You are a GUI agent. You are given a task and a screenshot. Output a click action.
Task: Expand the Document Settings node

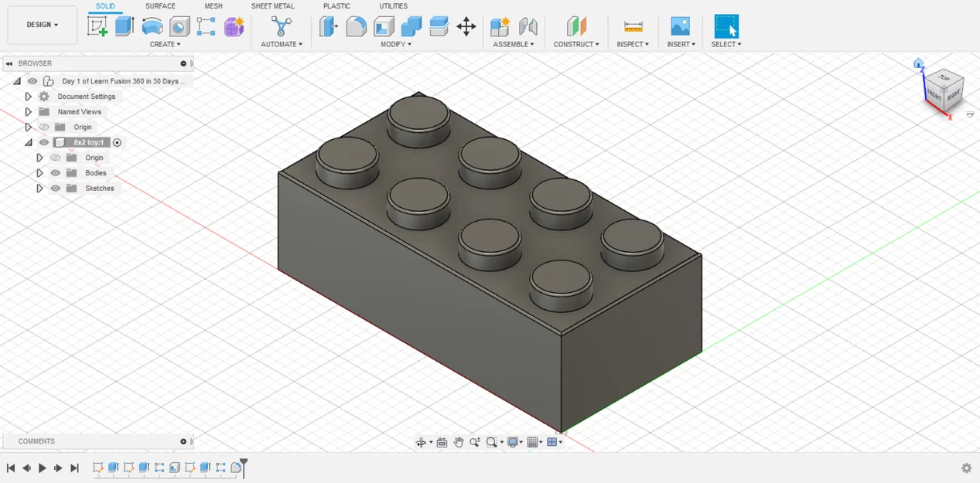pyautogui.click(x=29, y=96)
